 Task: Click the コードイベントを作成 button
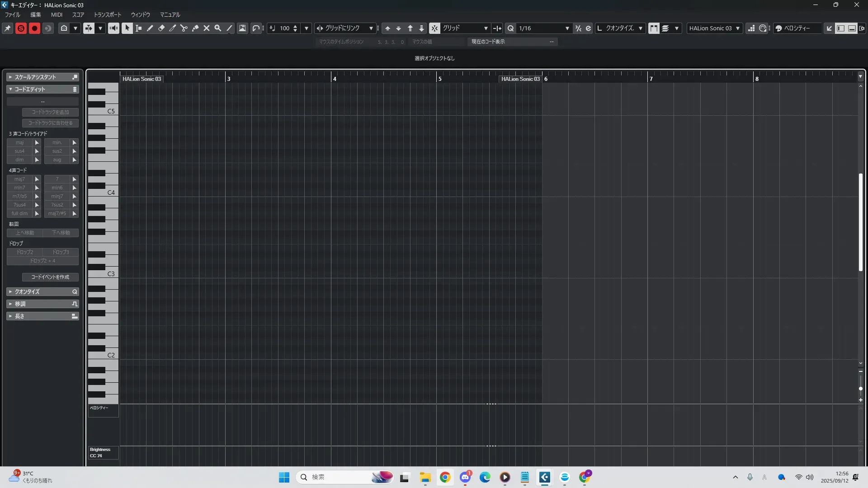pyautogui.click(x=50, y=277)
